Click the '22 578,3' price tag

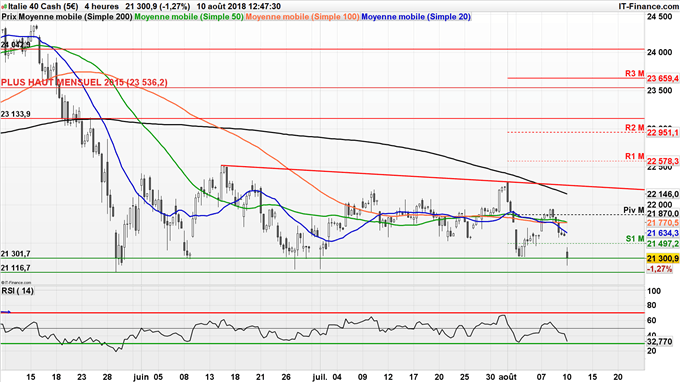[x=663, y=161]
